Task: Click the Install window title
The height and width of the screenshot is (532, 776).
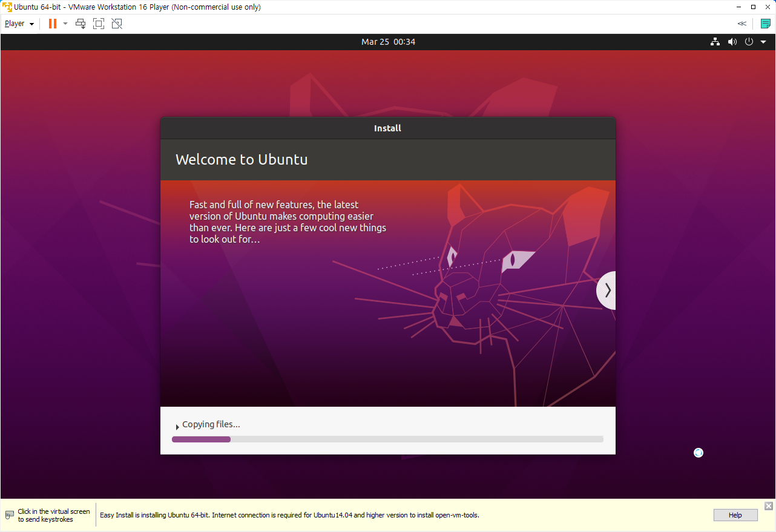Action: 387,128
